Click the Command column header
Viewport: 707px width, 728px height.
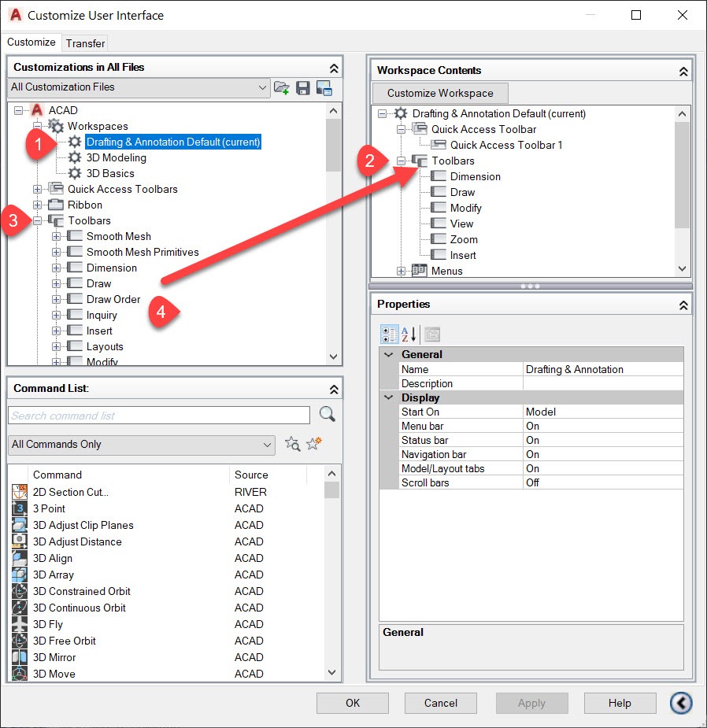click(128, 475)
